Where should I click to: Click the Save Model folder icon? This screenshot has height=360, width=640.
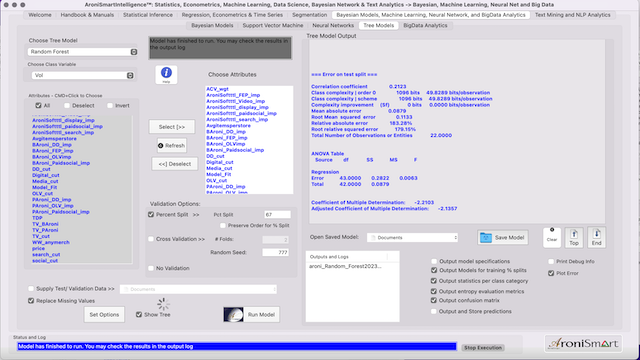[x=486, y=238]
